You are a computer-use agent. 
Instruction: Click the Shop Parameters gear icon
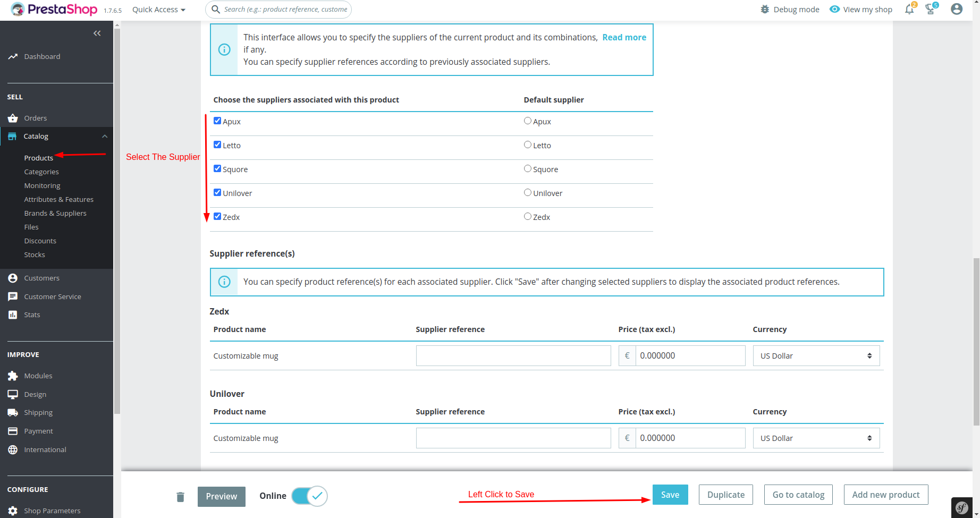[13, 511]
